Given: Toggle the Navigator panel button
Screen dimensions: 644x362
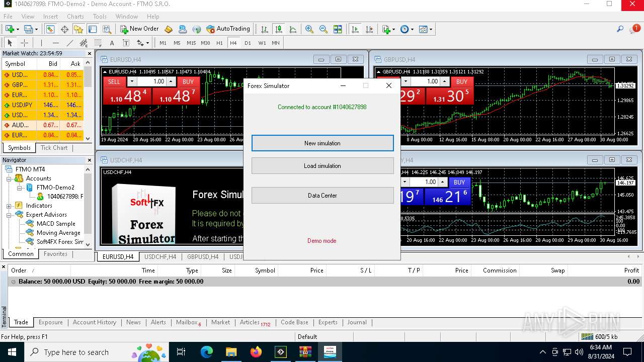Looking at the screenshot, I should click(x=78, y=29).
